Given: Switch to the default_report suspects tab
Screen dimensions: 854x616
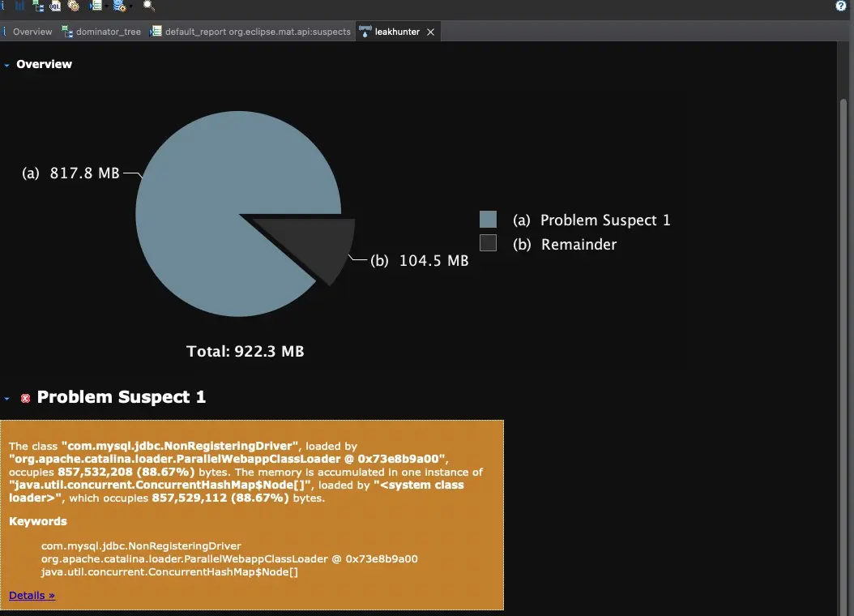Looking at the screenshot, I should 250,32.
